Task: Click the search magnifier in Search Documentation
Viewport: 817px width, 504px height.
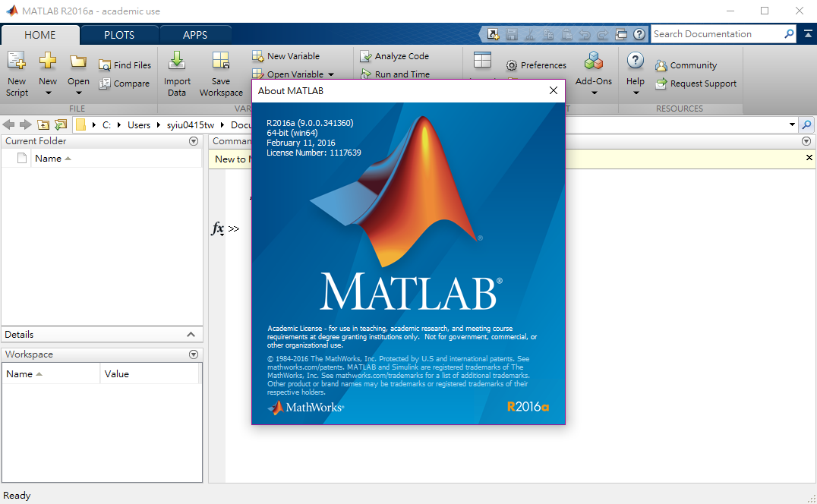Action: tap(789, 34)
